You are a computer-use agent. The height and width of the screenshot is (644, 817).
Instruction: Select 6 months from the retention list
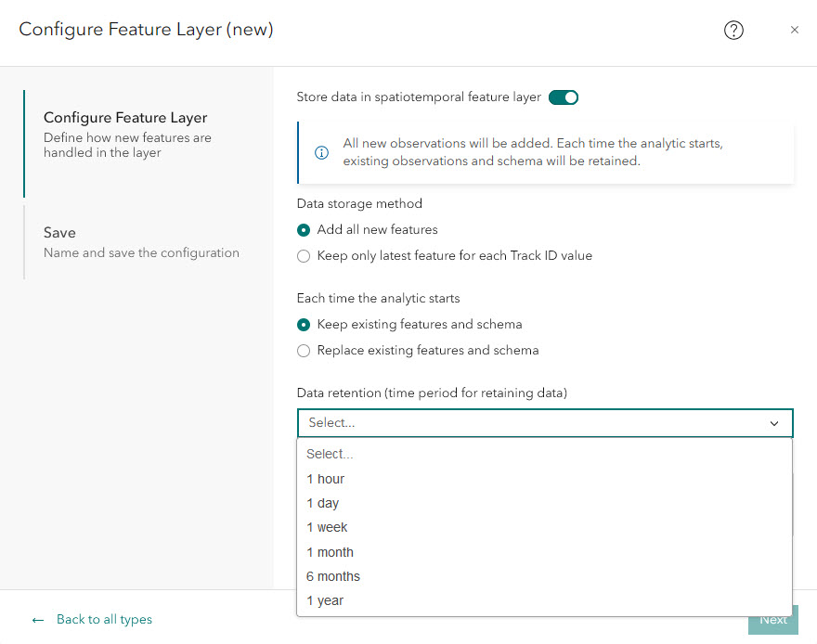332,575
